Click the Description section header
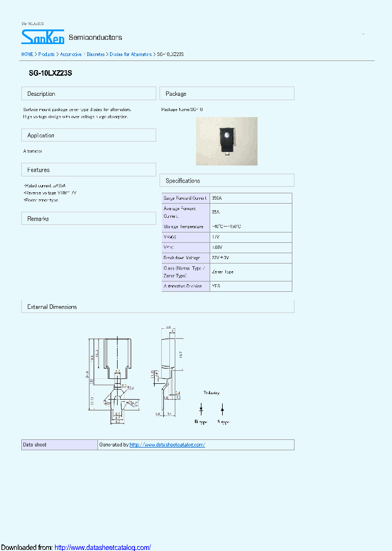This screenshot has height=551, width=392. 89,94
